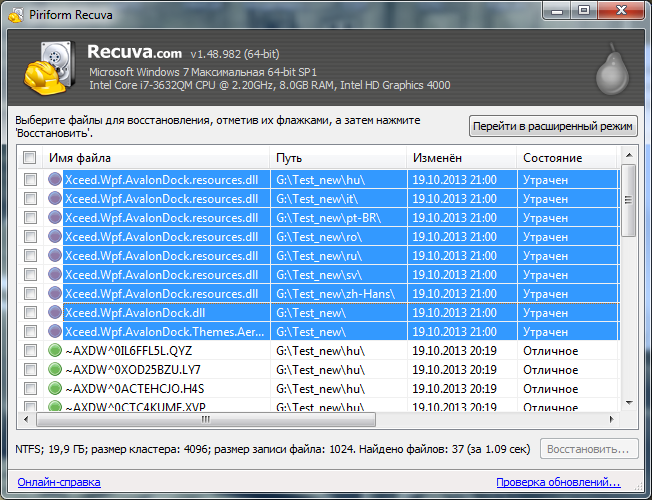Click purple status dot in zh-Hans row

pyautogui.click(x=54, y=293)
